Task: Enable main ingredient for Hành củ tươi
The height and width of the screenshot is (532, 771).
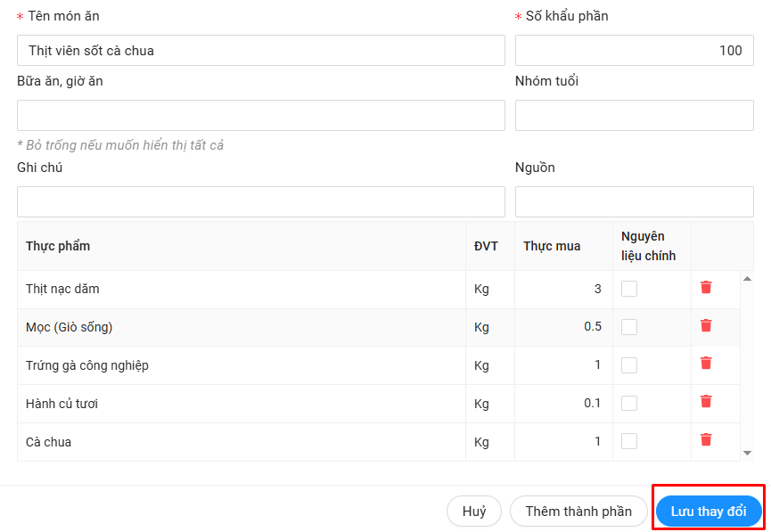Action: [x=629, y=404]
